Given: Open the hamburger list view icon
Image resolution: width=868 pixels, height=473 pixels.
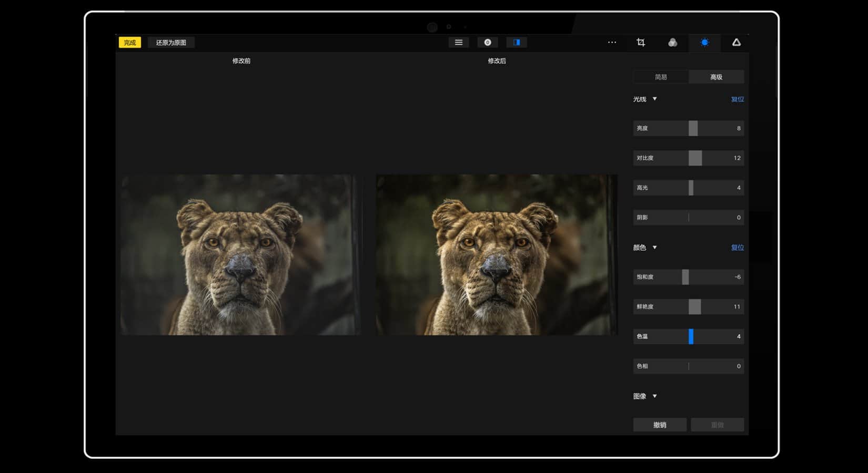Looking at the screenshot, I should pos(459,43).
